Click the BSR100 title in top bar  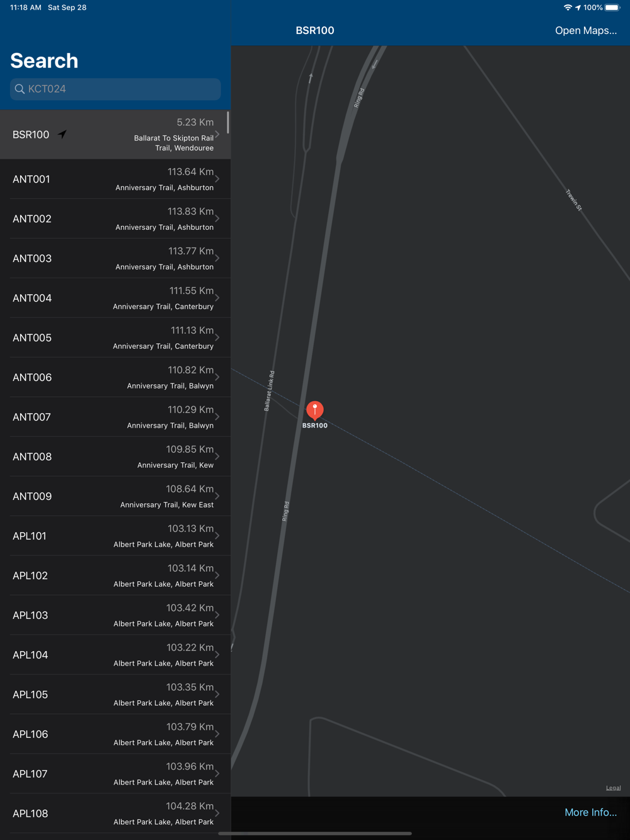[x=315, y=30]
